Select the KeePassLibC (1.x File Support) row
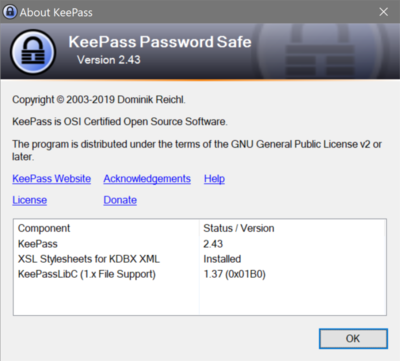The width and height of the screenshot is (400, 361). [x=200, y=274]
